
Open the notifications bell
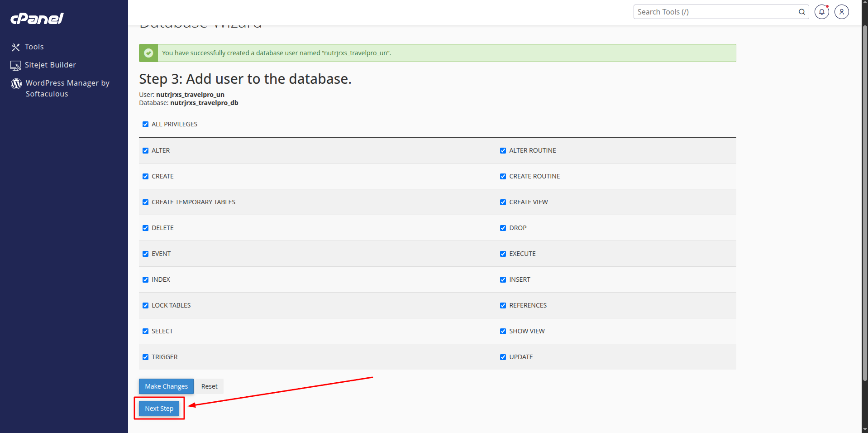[821, 12]
